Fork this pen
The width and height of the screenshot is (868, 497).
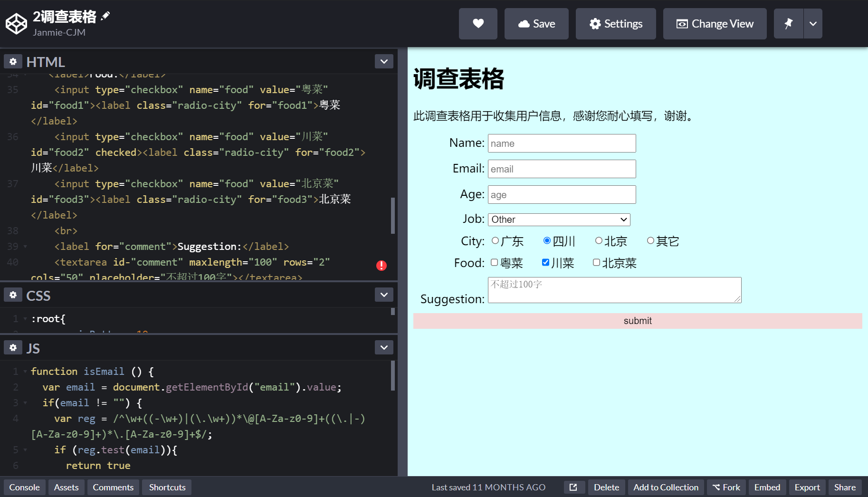tap(726, 487)
